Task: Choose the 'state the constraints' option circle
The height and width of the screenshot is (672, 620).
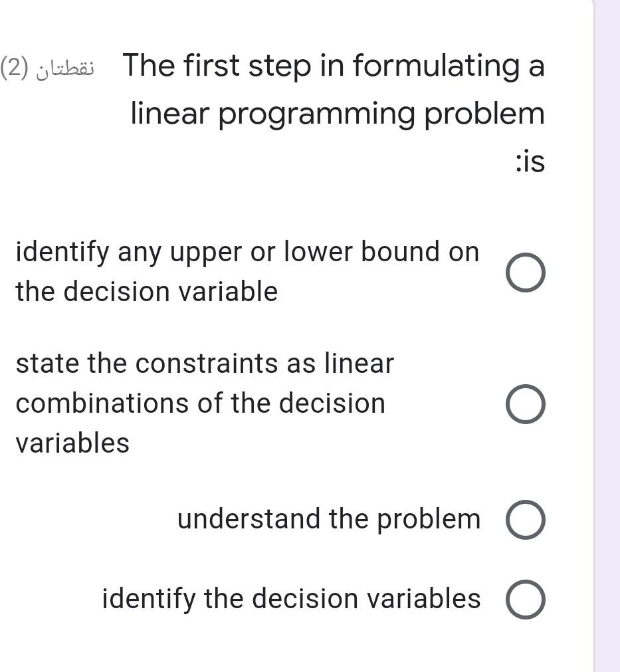Action: coord(526,404)
